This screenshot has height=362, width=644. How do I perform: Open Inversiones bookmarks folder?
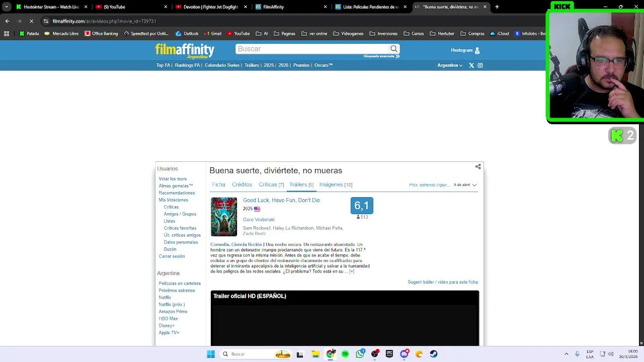(x=383, y=34)
